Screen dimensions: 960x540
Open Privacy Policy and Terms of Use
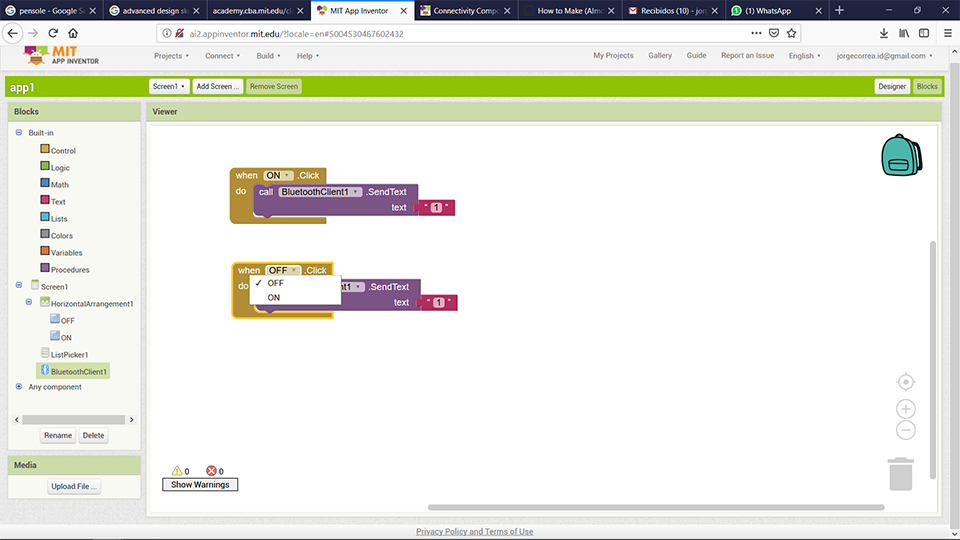pos(474,531)
